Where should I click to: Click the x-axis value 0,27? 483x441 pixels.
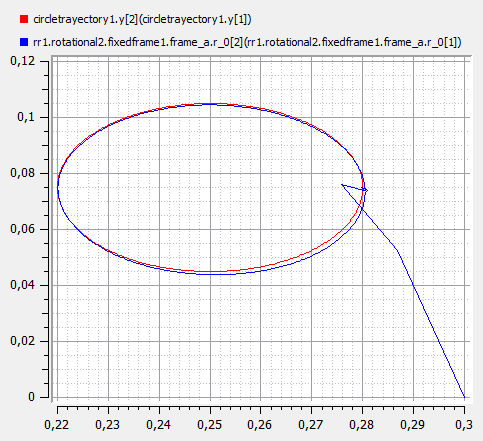pos(311,425)
